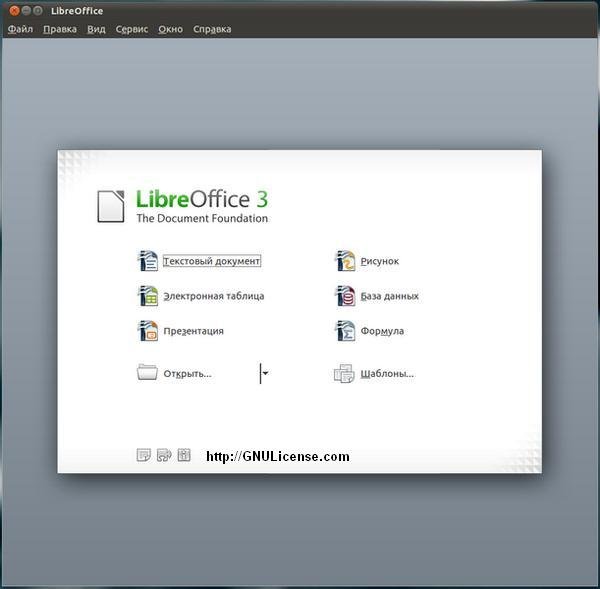Click the third small info icon
The width and height of the screenshot is (600, 589).
coord(184,455)
